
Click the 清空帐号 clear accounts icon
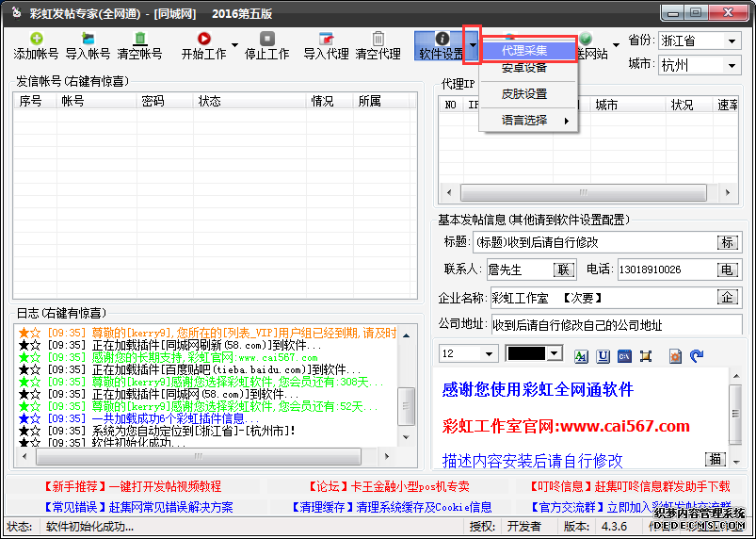click(x=140, y=39)
